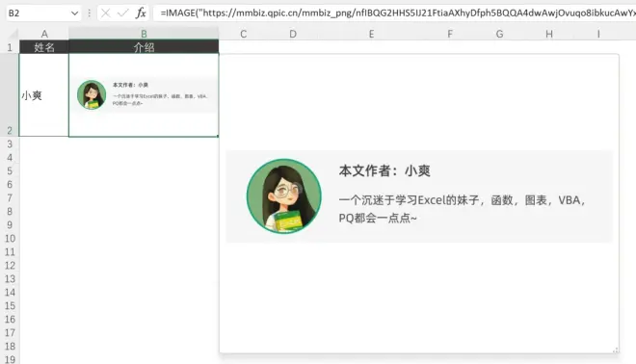Select row 2 header

pos(10,94)
